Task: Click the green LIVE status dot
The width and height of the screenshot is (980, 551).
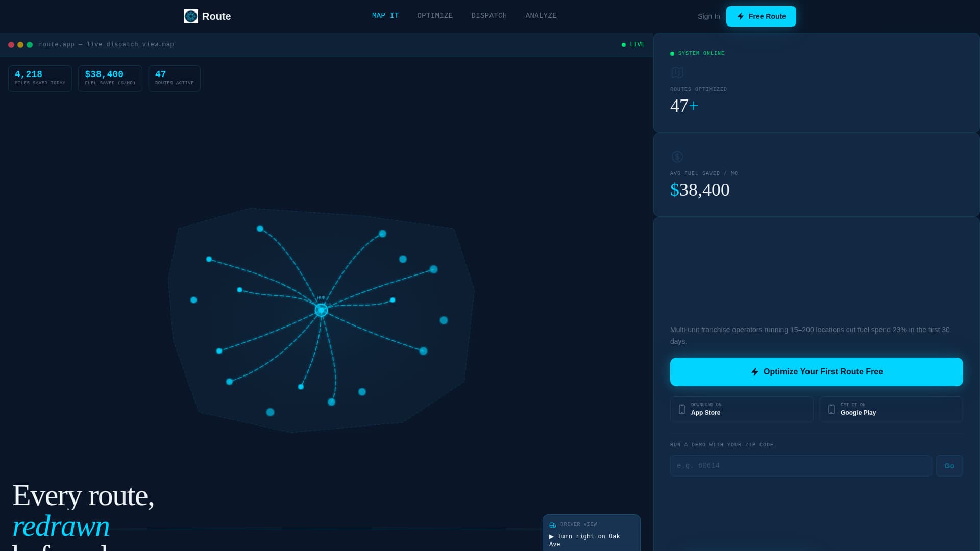Action: pos(624,45)
